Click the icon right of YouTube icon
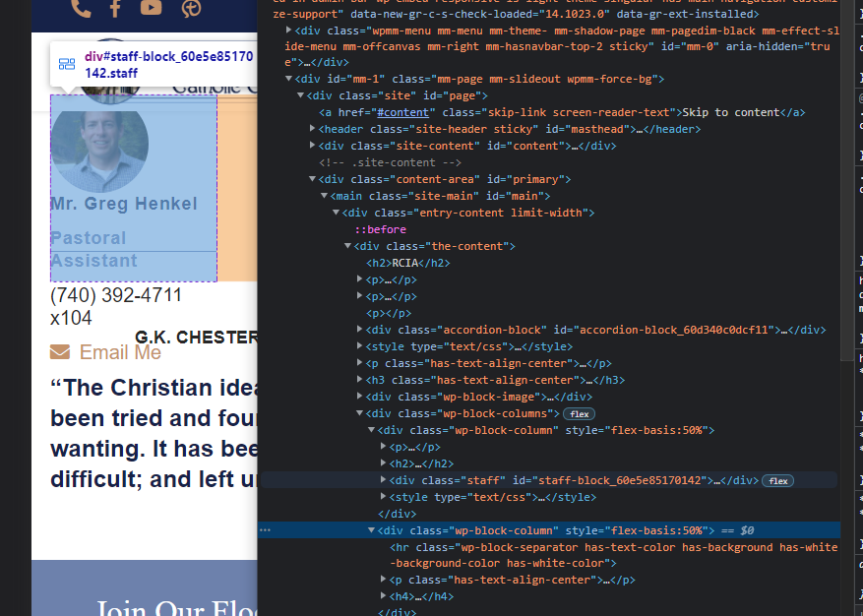Viewport: 863px width, 616px height. click(x=191, y=9)
